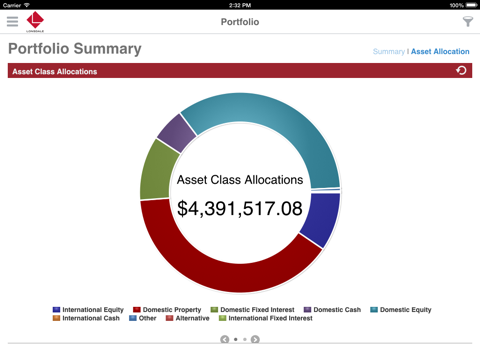Click the $4,391,517.08 total value

click(240, 209)
